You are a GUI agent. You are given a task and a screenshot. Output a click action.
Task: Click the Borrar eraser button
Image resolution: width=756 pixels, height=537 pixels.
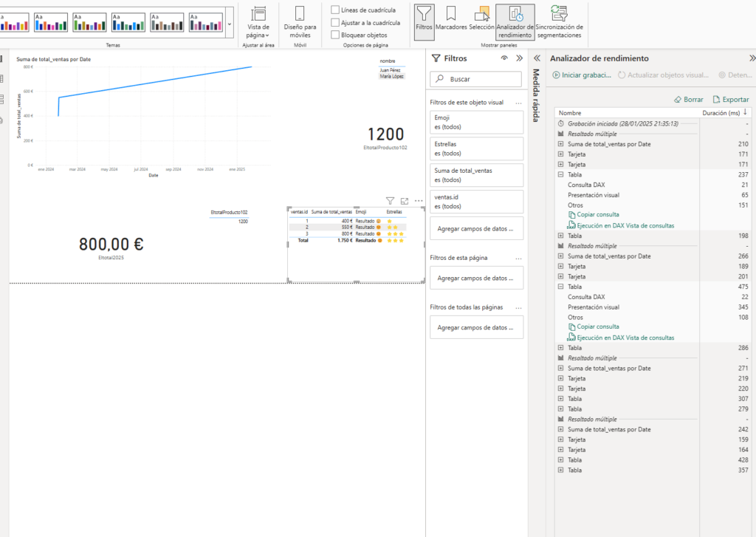coord(688,100)
